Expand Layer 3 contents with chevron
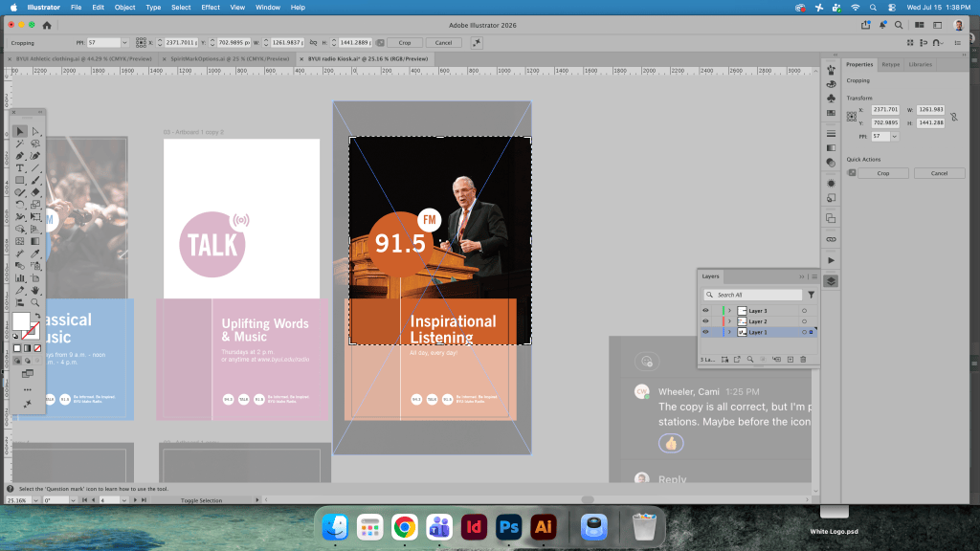Image resolution: width=980 pixels, height=551 pixels. (729, 311)
